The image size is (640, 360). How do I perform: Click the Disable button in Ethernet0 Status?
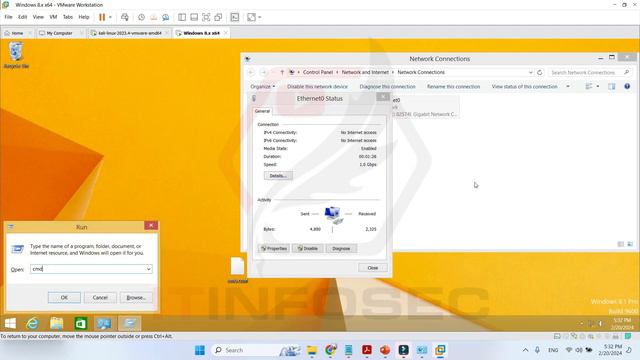[x=307, y=249]
